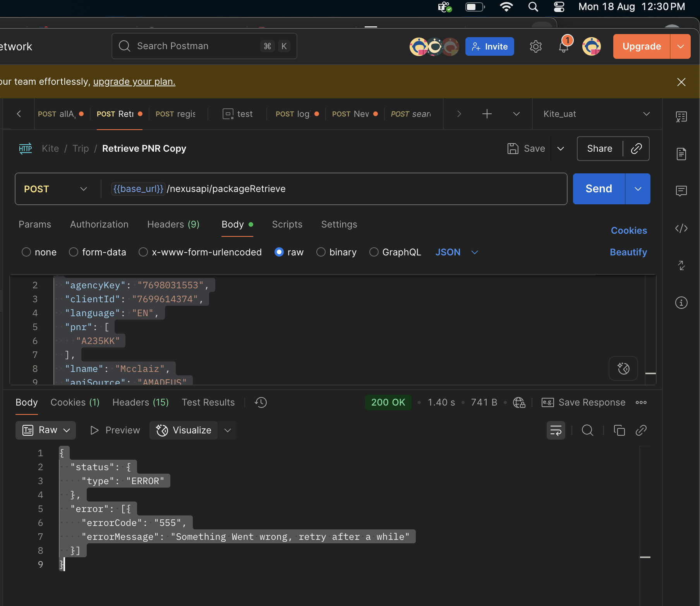This screenshot has height=606, width=700.
Task: Click the expand/collapse arrows icon in the sidebar
Action: (x=681, y=265)
